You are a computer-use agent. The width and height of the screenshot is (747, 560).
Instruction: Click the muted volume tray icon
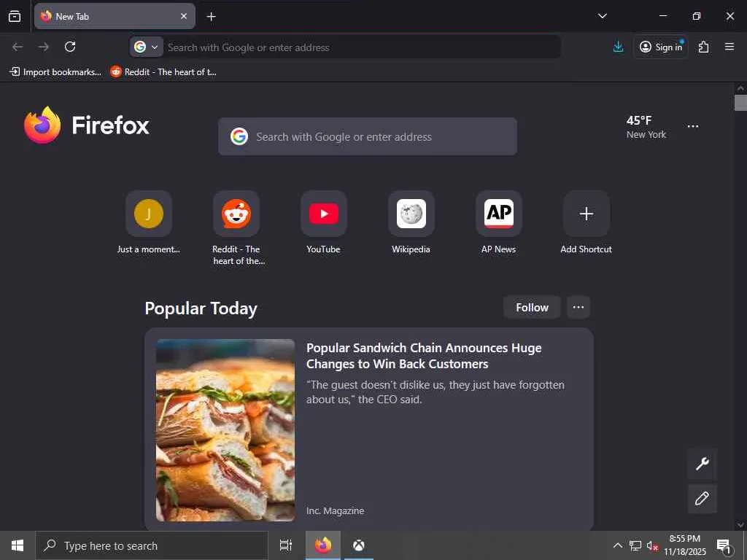click(x=652, y=545)
